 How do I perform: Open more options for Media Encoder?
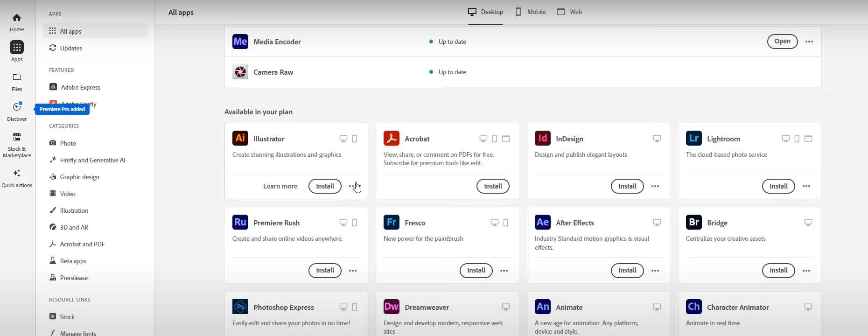(809, 42)
